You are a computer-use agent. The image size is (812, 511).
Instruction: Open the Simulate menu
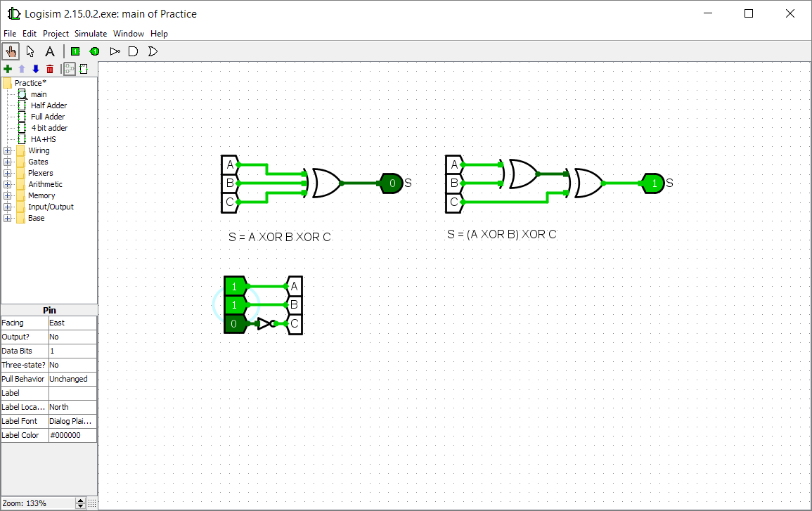[x=91, y=33]
